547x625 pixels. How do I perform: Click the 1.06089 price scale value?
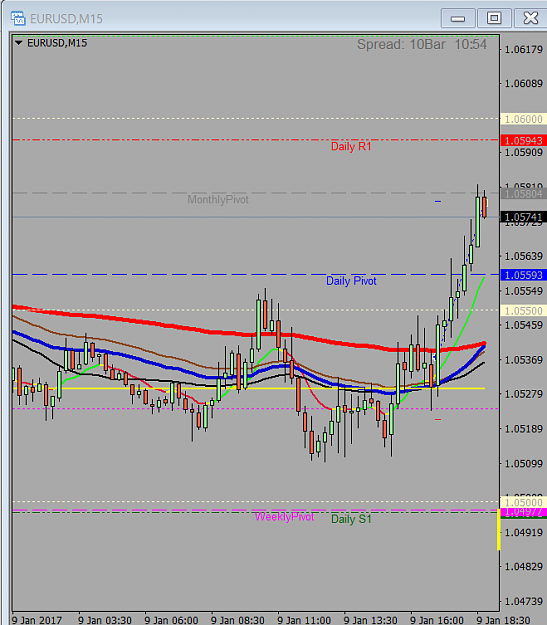click(524, 84)
